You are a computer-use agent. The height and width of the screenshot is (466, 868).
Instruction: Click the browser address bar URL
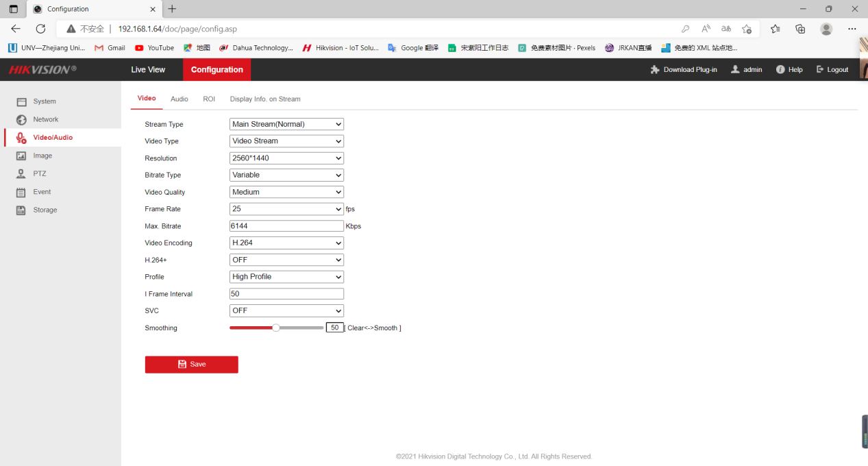point(177,29)
